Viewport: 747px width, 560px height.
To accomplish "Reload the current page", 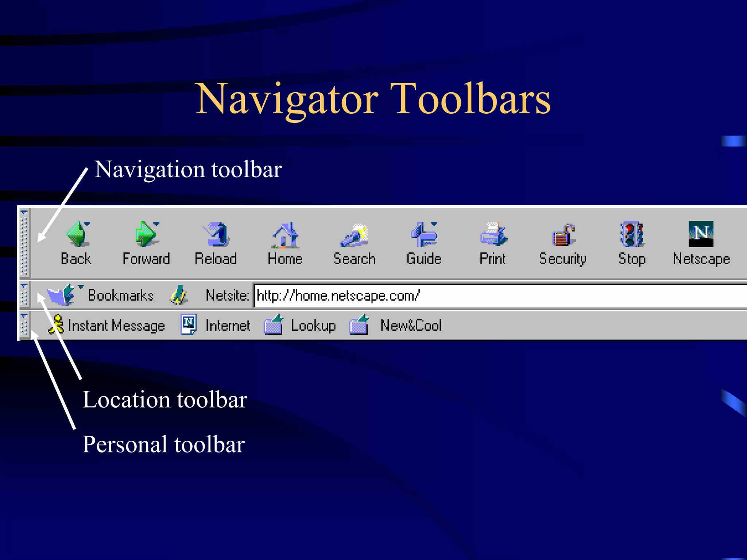I will (216, 234).
